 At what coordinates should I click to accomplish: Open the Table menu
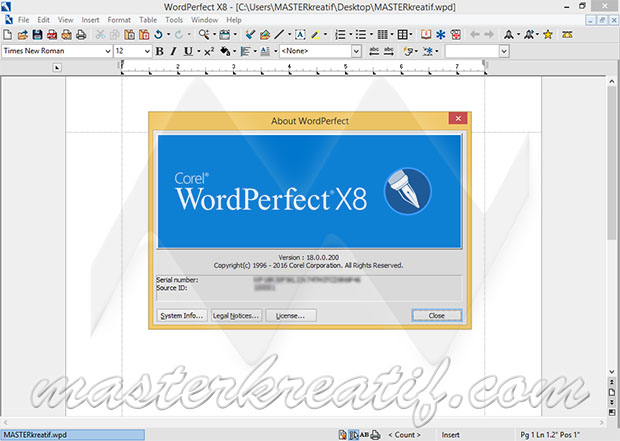click(x=148, y=20)
